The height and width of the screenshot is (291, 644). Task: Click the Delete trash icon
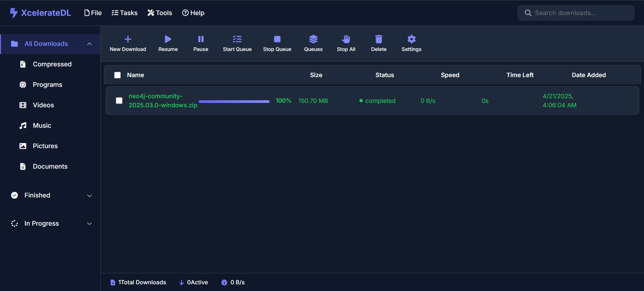tap(379, 39)
